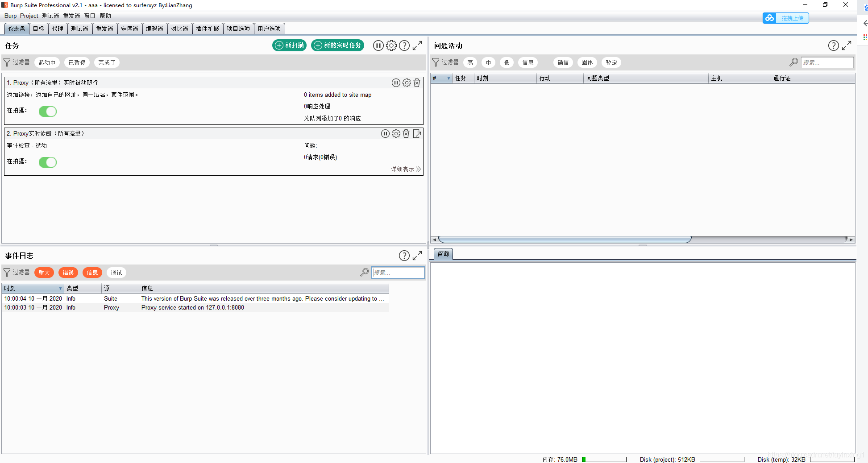The width and height of the screenshot is (868, 463).
Task: Open the Project menu
Action: [29, 16]
